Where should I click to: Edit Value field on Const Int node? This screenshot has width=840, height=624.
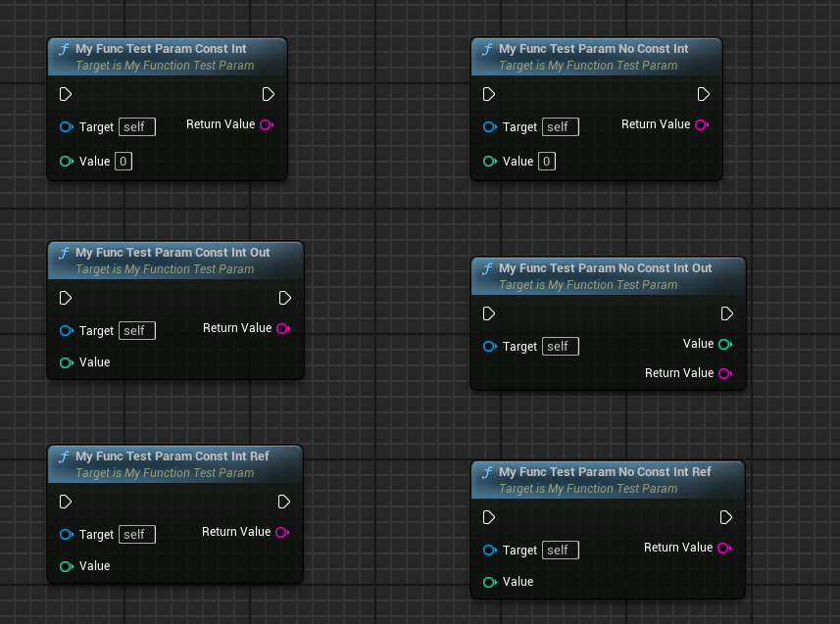[x=124, y=161]
